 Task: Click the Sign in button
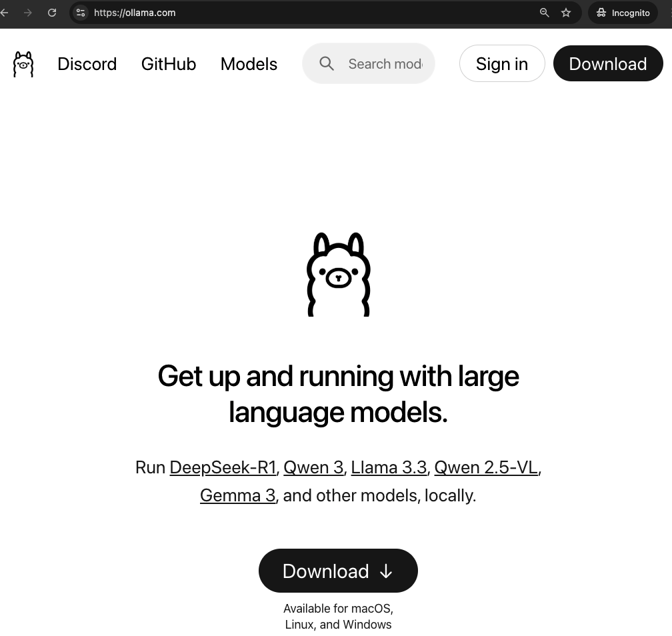[x=502, y=63]
